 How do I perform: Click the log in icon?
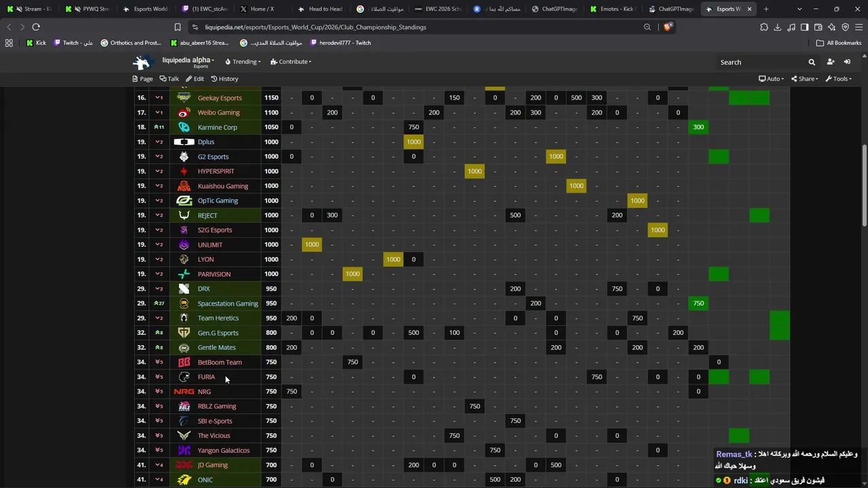coord(847,62)
